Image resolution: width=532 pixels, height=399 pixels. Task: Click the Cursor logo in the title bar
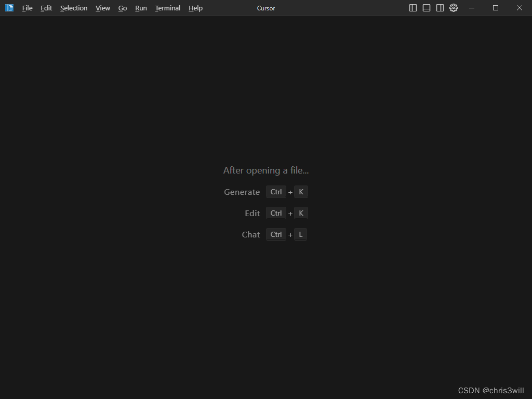(9, 8)
